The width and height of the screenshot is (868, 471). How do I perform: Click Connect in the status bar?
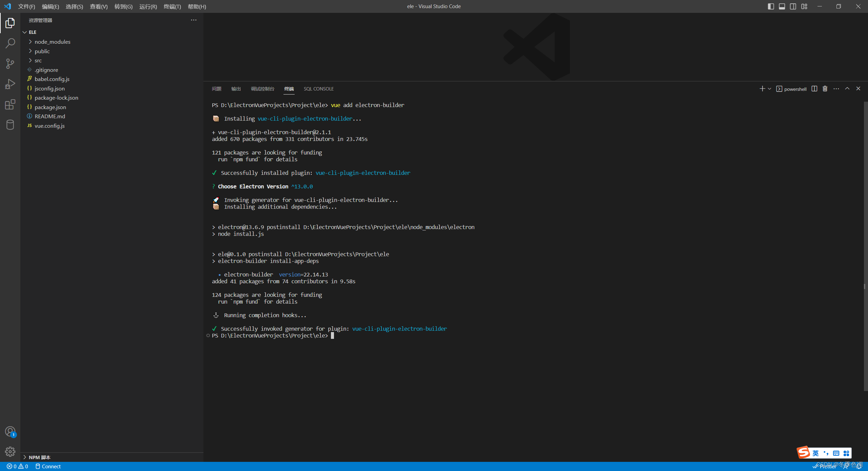[48, 466]
